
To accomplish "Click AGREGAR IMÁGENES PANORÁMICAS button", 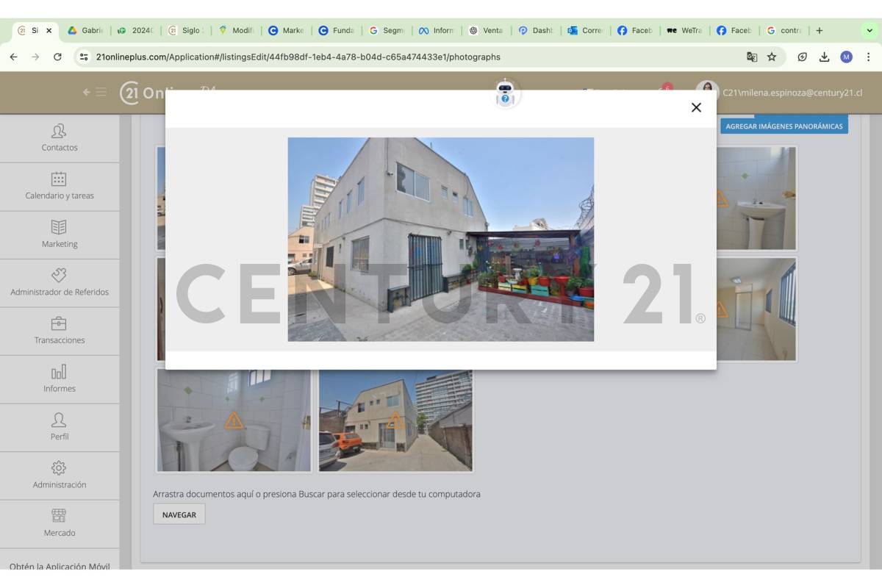I will pyautogui.click(x=784, y=126).
